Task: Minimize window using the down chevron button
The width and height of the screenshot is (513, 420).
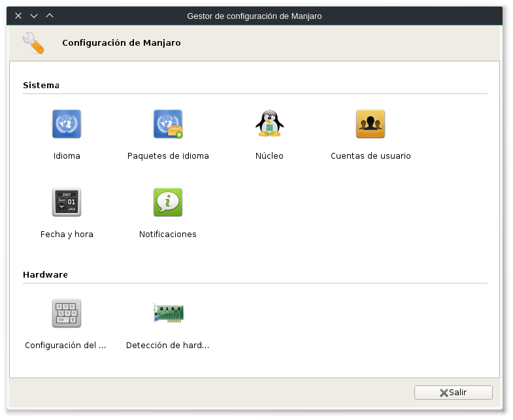Action: tap(34, 16)
